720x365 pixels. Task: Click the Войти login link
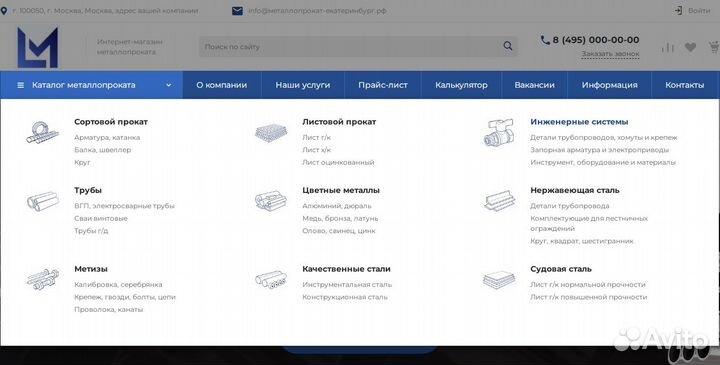click(x=699, y=11)
